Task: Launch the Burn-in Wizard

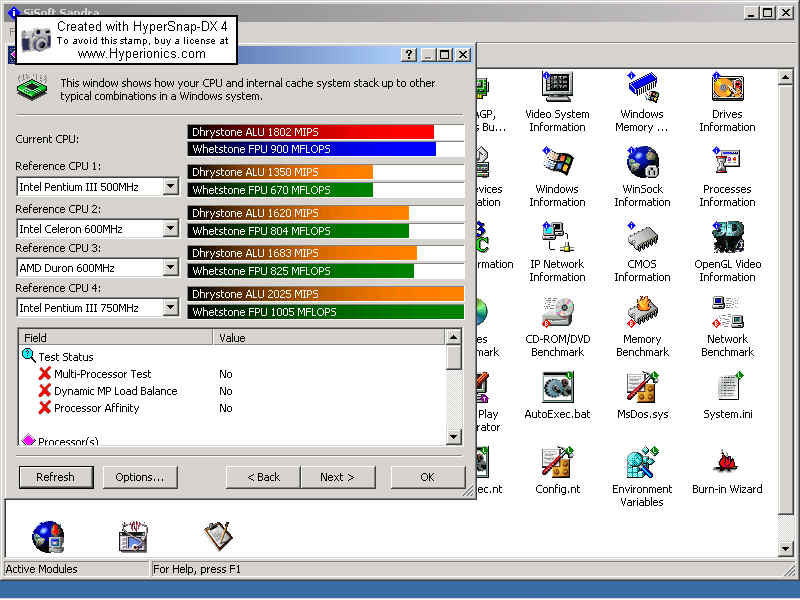Action: (x=727, y=470)
